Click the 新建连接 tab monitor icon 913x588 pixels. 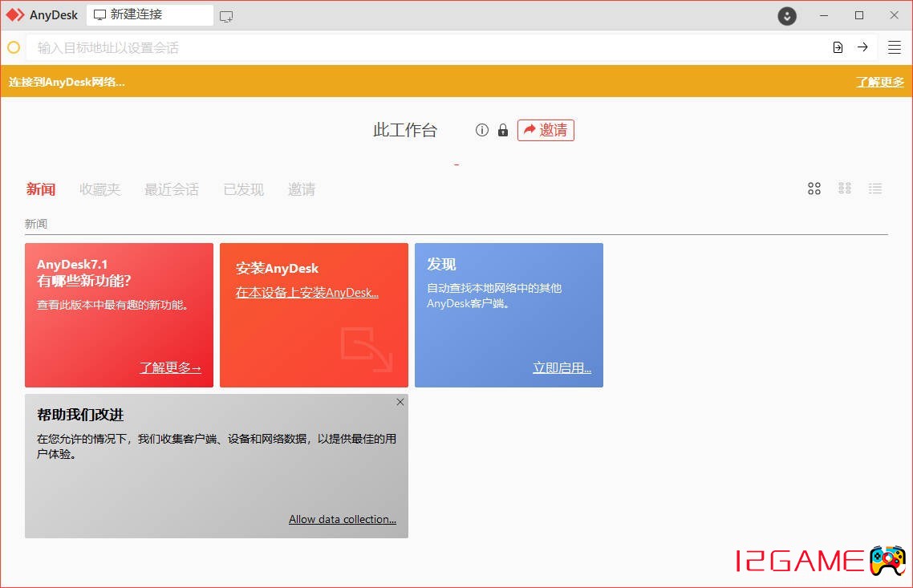coord(99,14)
